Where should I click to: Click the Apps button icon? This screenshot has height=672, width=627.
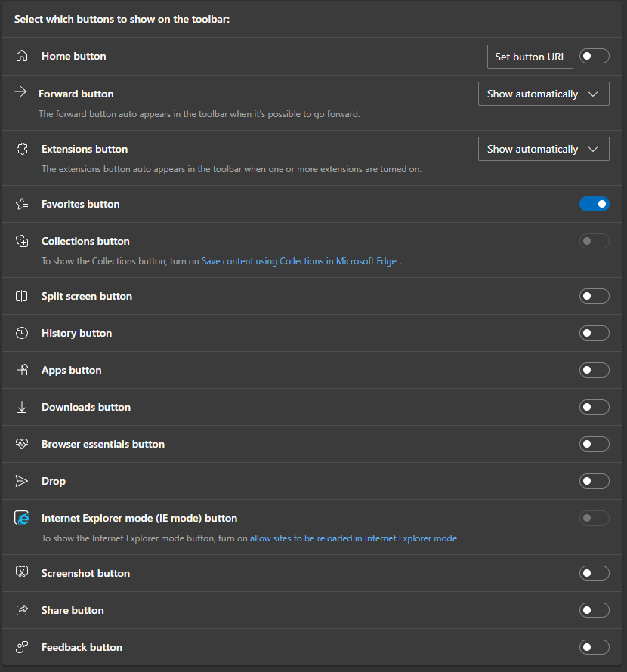pyautogui.click(x=22, y=370)
